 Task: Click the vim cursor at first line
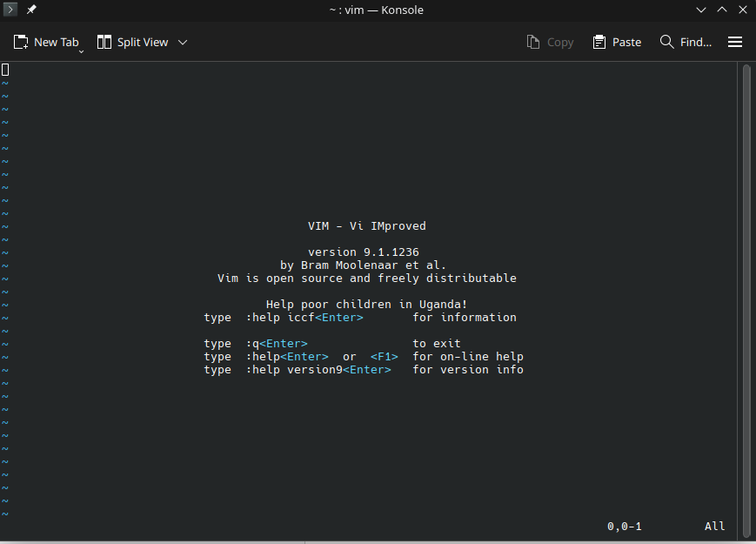coord(5,70)
